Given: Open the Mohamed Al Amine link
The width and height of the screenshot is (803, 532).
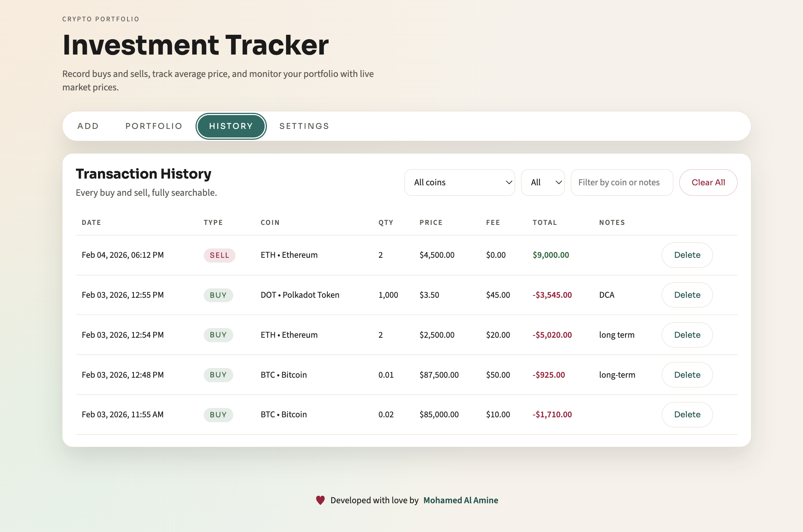Looking at the screenshot, I should tap(461, 500).
